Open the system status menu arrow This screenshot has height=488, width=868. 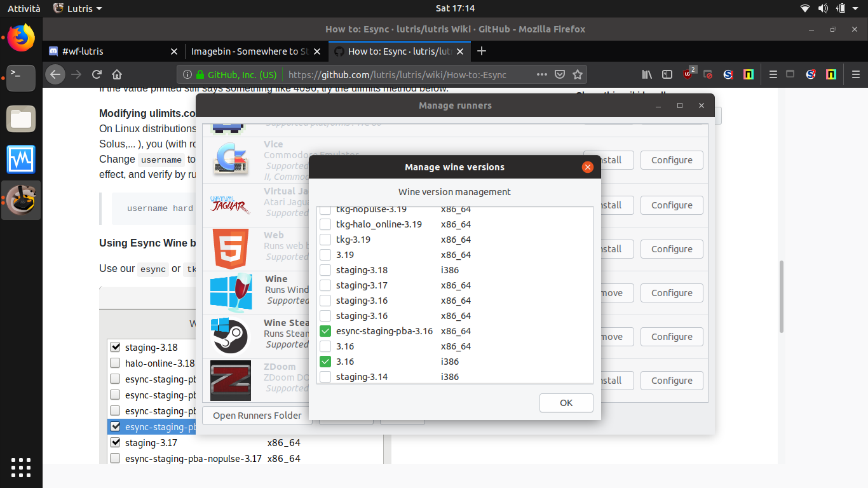[x=857, y=8]
